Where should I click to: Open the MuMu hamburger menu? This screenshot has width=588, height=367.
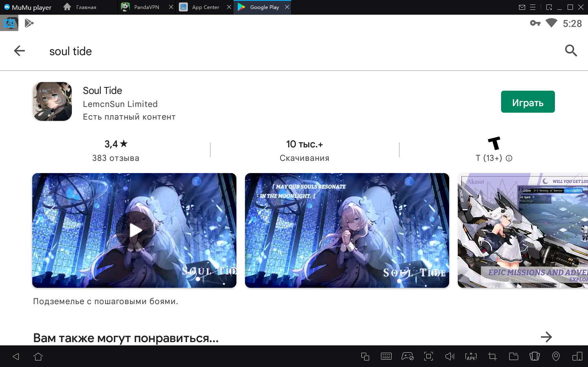(532, 7)
